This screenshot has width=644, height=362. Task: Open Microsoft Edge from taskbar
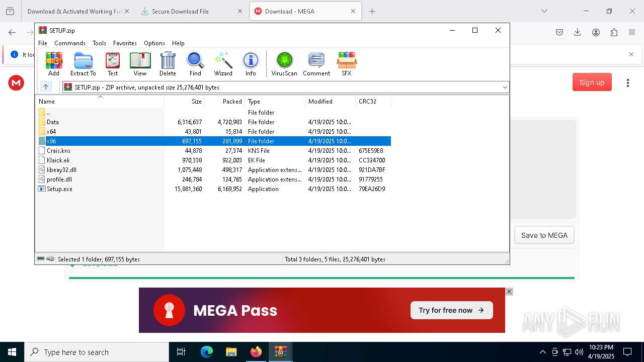207,352
